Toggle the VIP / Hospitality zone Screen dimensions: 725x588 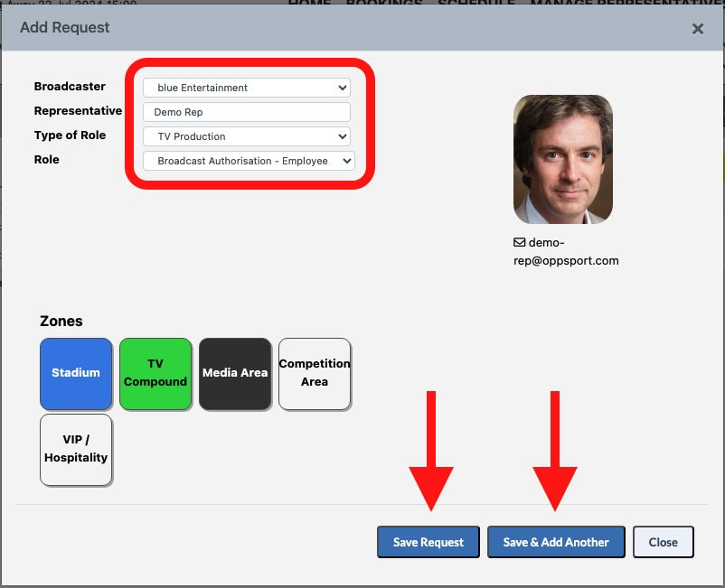click(x=76, y=450)
